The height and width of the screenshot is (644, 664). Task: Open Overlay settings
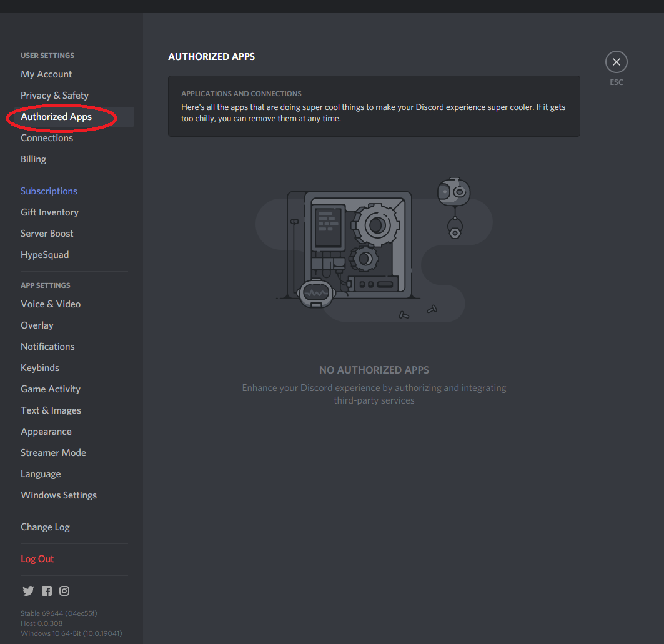click(x=37, y=325)
